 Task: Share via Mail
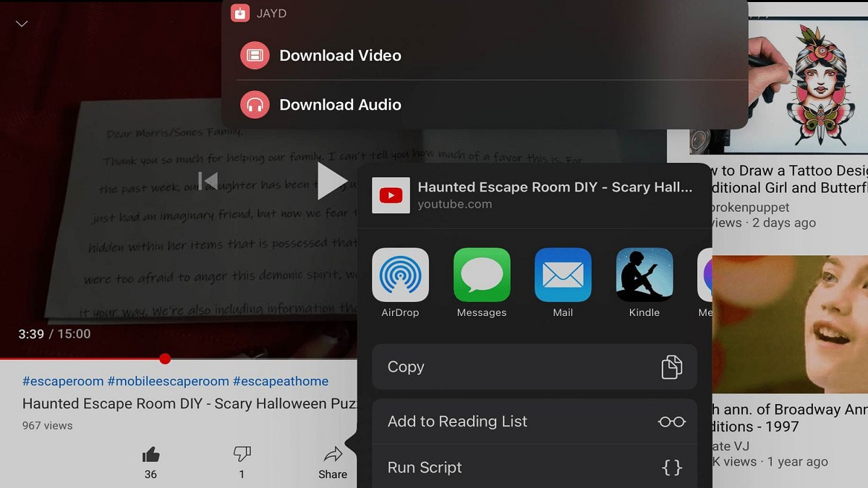pos(563,275)
